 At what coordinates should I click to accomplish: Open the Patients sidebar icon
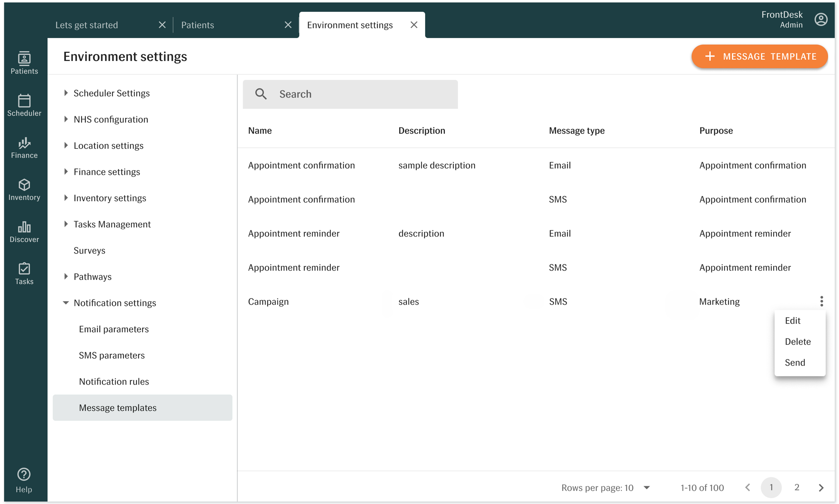[x=24, y=63]
